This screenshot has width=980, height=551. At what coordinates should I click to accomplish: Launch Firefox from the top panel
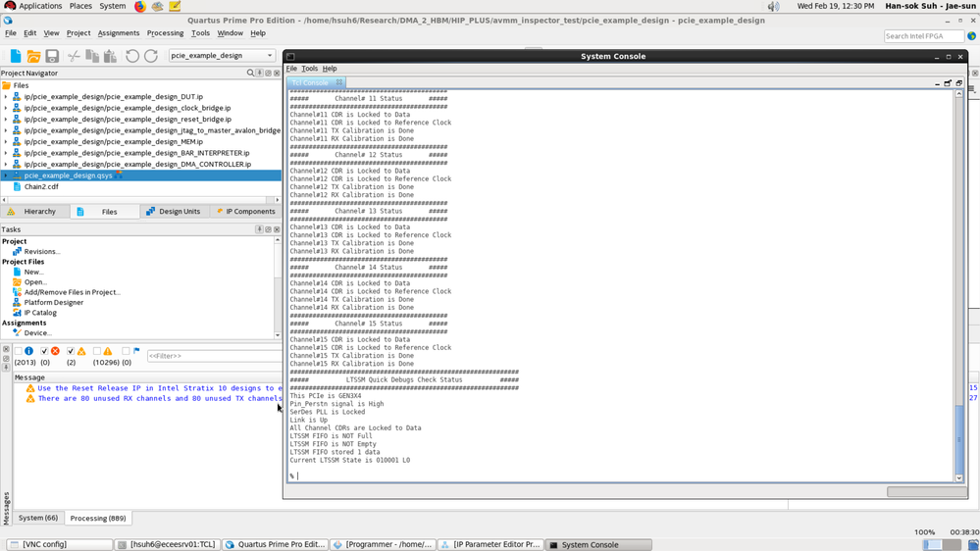pos(139,6)
